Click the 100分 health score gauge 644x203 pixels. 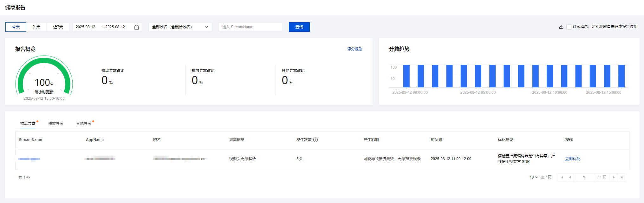(x=44, y=75)
